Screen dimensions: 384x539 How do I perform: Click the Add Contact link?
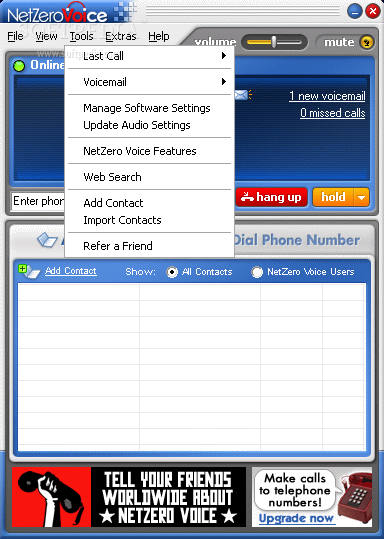point(71,271)
